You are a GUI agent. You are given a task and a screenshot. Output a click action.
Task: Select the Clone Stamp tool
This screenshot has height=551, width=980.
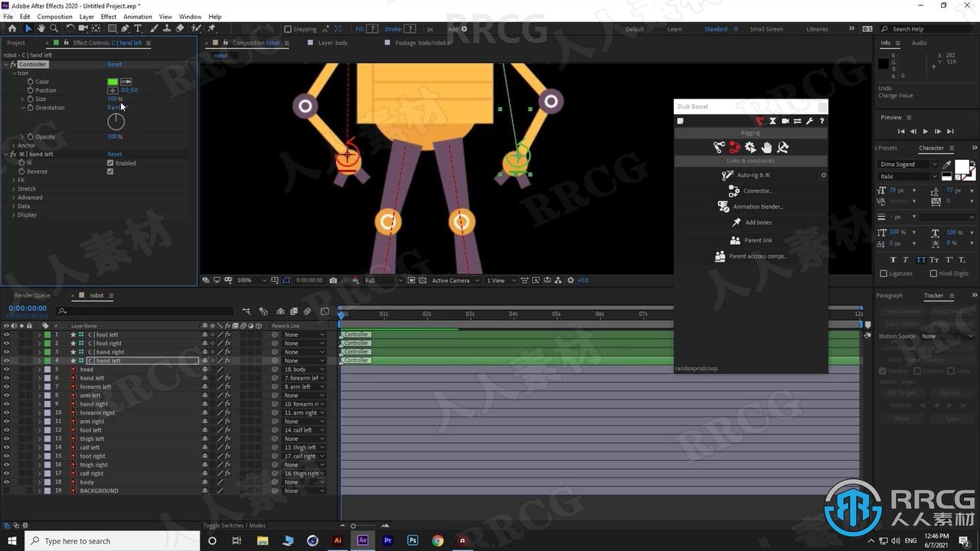pyautogui.click(x=167, y=28)
